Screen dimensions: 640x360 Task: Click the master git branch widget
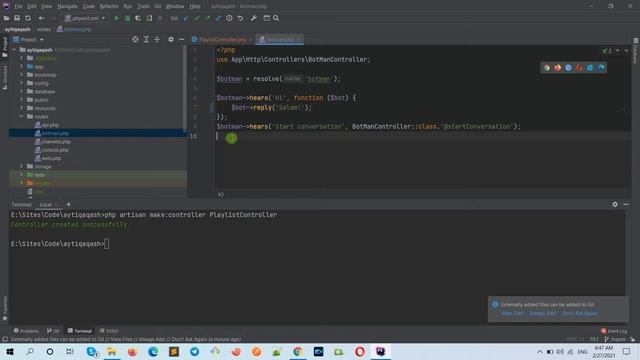(x=615, y=339)
